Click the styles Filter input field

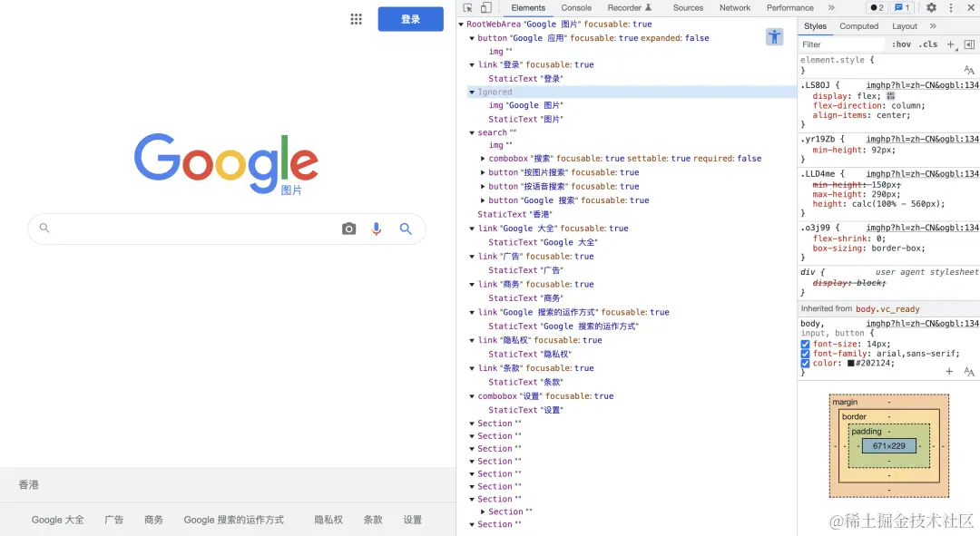[x=842, y=44]
